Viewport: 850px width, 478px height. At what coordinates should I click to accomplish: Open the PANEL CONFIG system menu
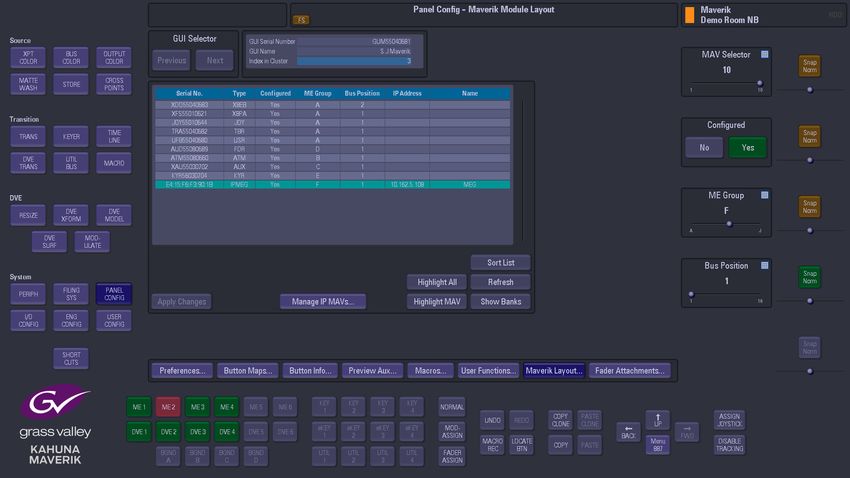[114, 294]
